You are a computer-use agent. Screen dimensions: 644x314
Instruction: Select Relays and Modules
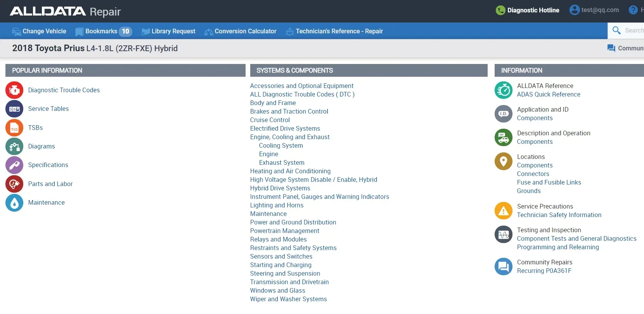tap(278, 240)
